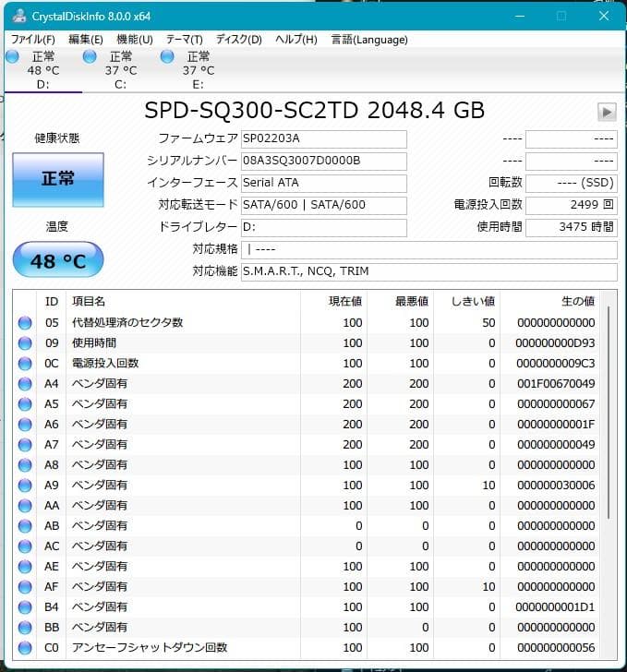Viewport: 627px width, 672px height.
Task: Open the 編集(E) menu
Action: click(x=86, y=40)
